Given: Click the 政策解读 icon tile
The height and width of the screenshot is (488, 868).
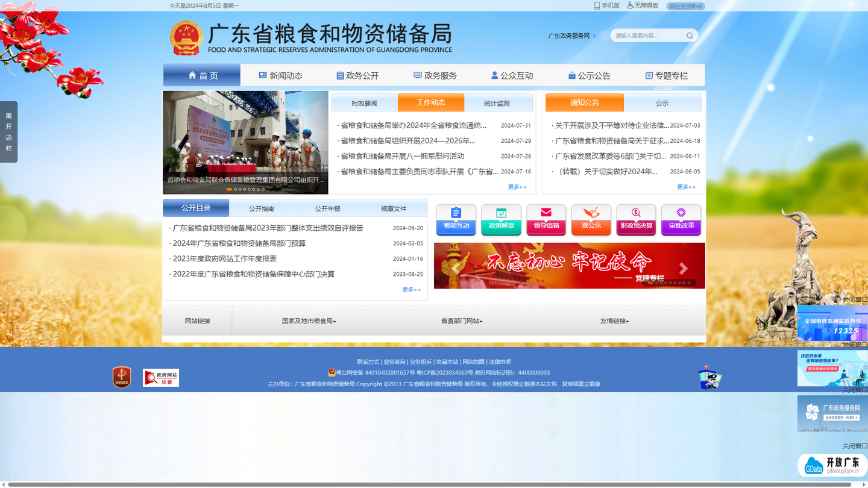Looking at the screenshot, I should tap(501, 219).
